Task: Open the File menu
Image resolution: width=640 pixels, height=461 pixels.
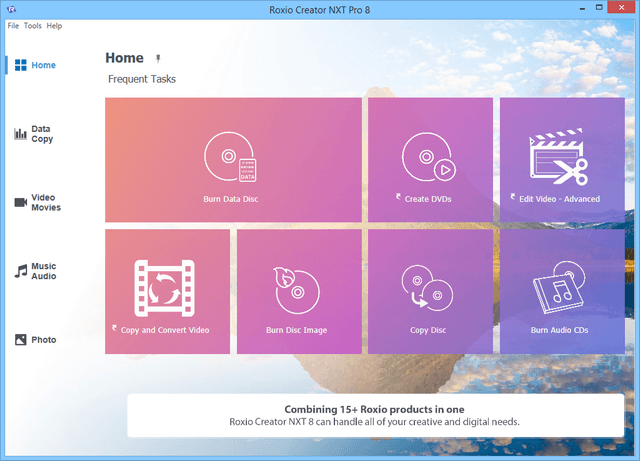Action: [13, 25]
